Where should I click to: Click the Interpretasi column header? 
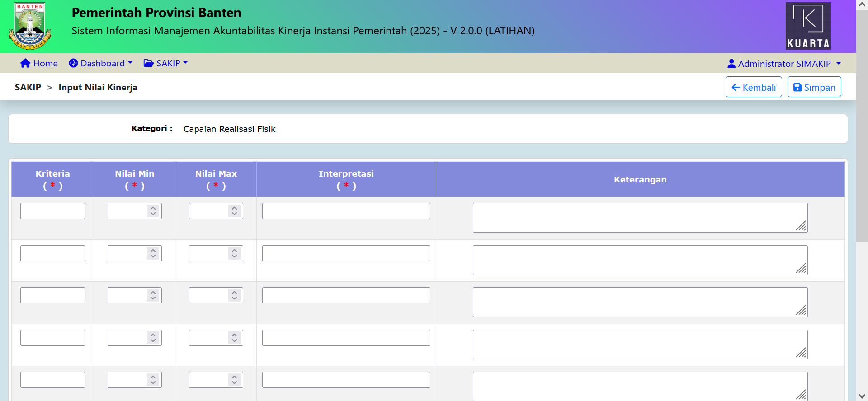tap(346, 179)
